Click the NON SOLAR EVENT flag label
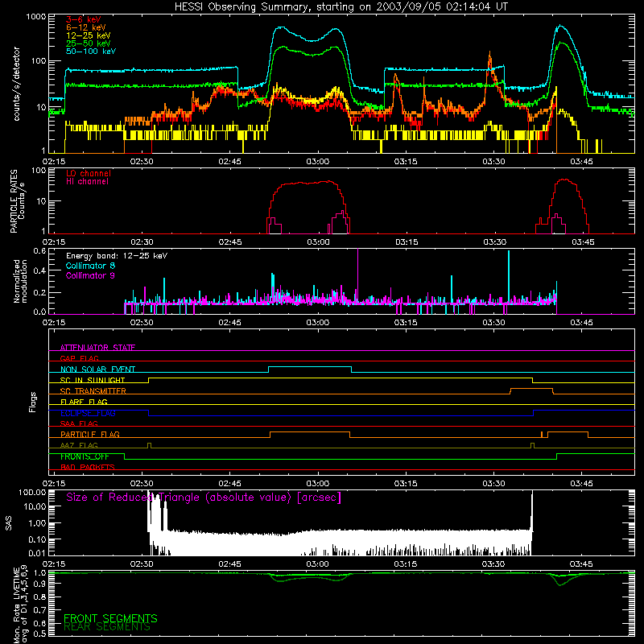This screenshot has height=644, width=644. tap(97, 369)
